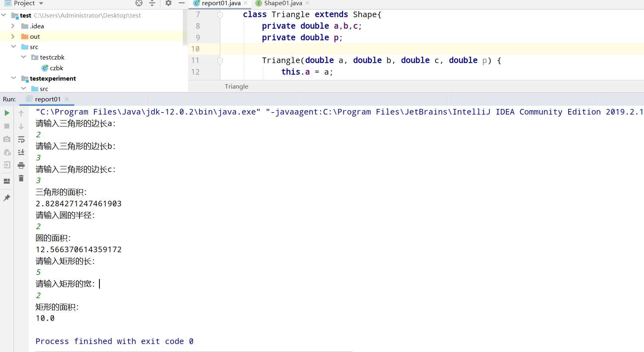Clear console with the trash icon
Image resolution: width=644 pixels, height=352 pixels.
(21, 178)
